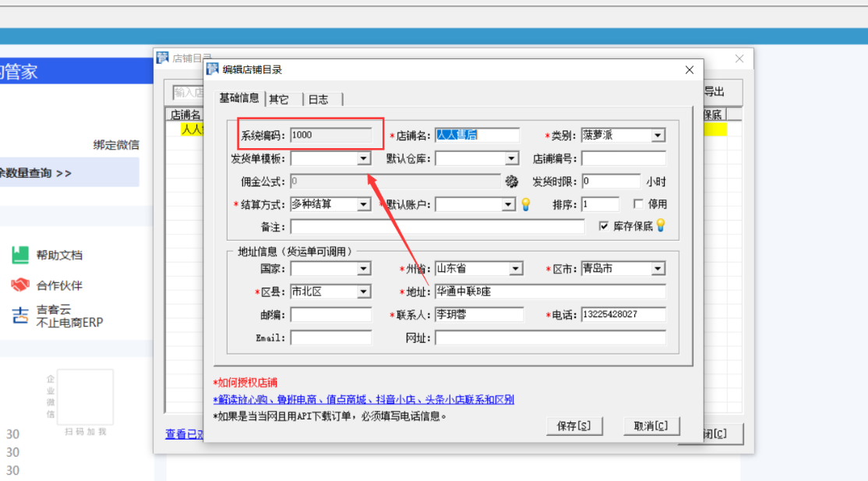The height and width of the screenshot is (481, 868).
Task: Open the 结算方式 dropdown
Action: point(364,204)
